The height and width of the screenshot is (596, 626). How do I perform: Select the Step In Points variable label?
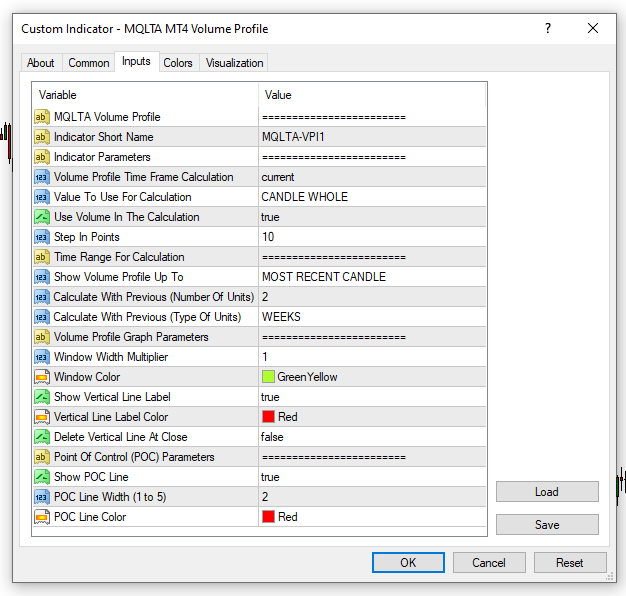pos(87,237)
